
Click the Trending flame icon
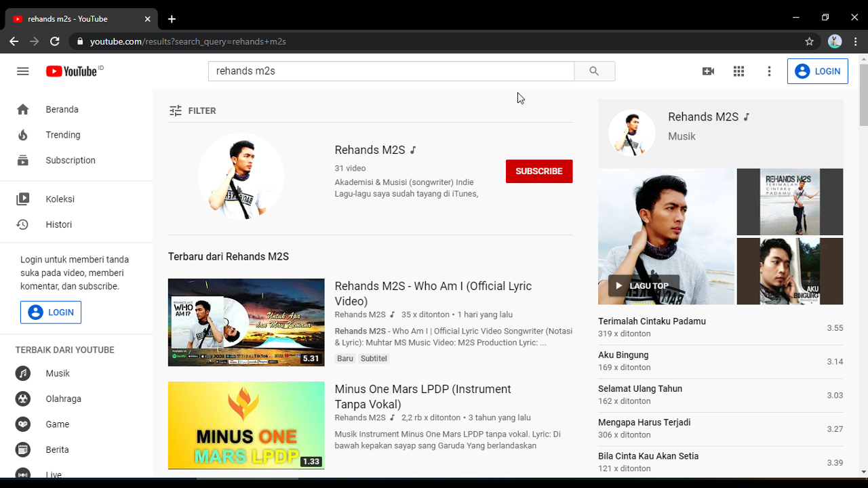[23, 135]
